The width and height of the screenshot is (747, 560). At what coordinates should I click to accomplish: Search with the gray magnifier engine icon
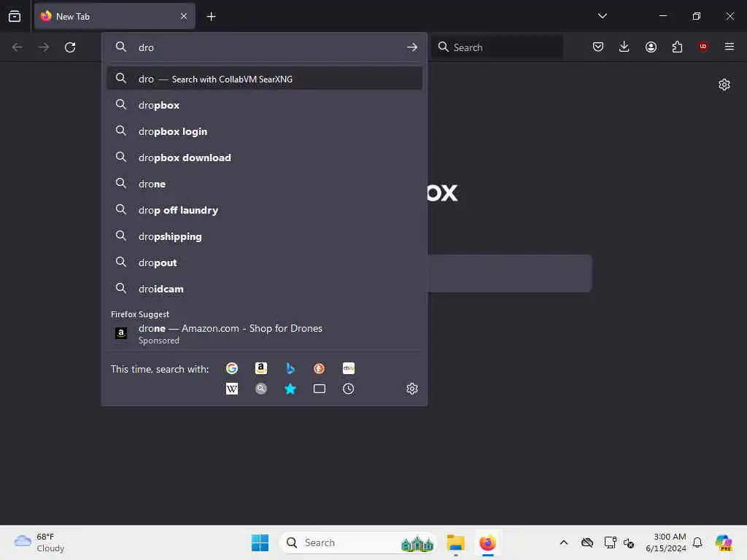coord(261,389)
